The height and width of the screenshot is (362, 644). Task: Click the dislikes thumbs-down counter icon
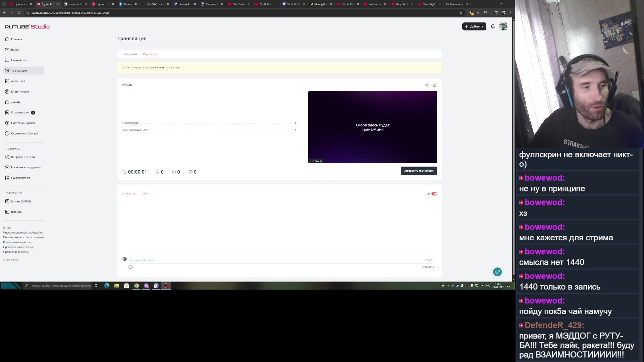click(191, 172)
